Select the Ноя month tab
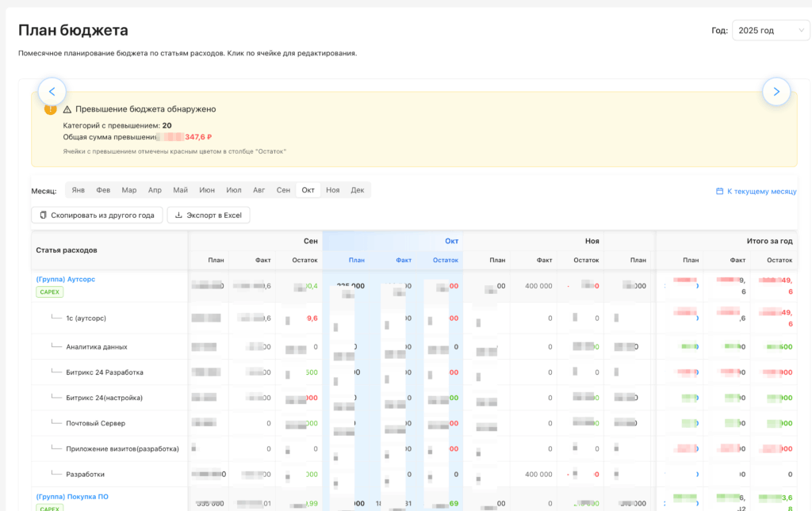812x511 pixels. [333, 190]
